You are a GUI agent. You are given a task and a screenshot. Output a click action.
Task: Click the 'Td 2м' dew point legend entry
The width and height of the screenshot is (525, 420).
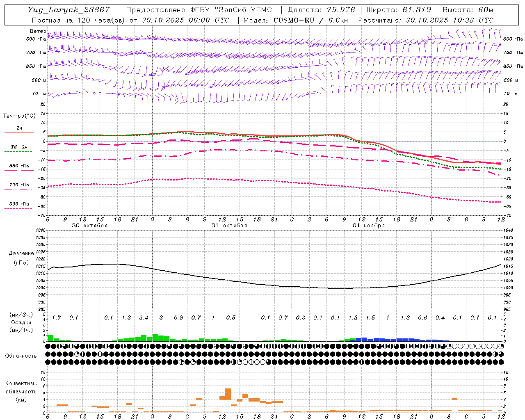19,147
